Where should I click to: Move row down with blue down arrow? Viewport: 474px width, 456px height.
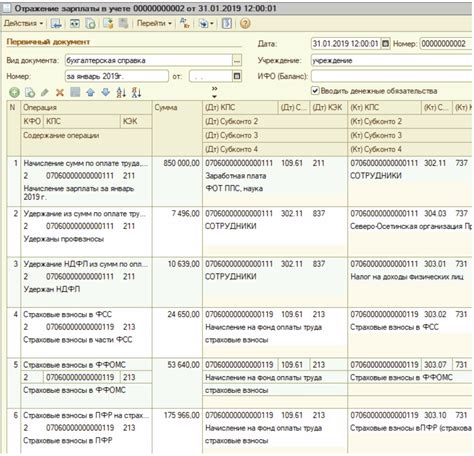106,92
